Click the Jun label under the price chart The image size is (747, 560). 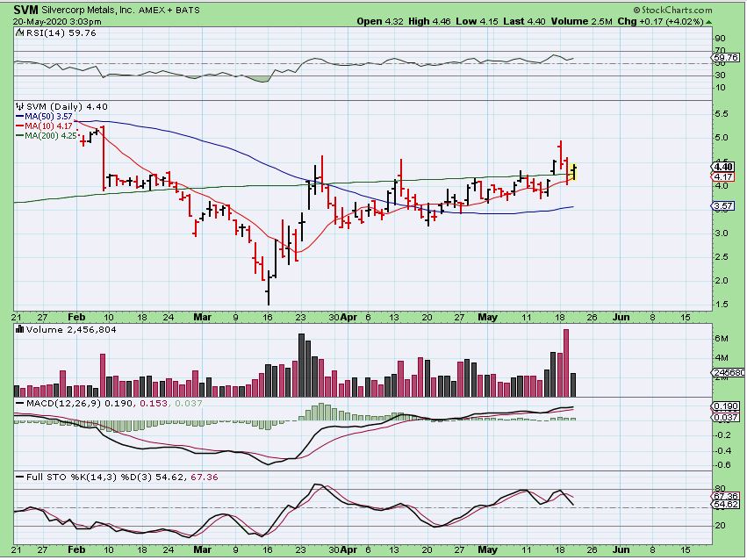pyautogui.click(x=621, y=317)
